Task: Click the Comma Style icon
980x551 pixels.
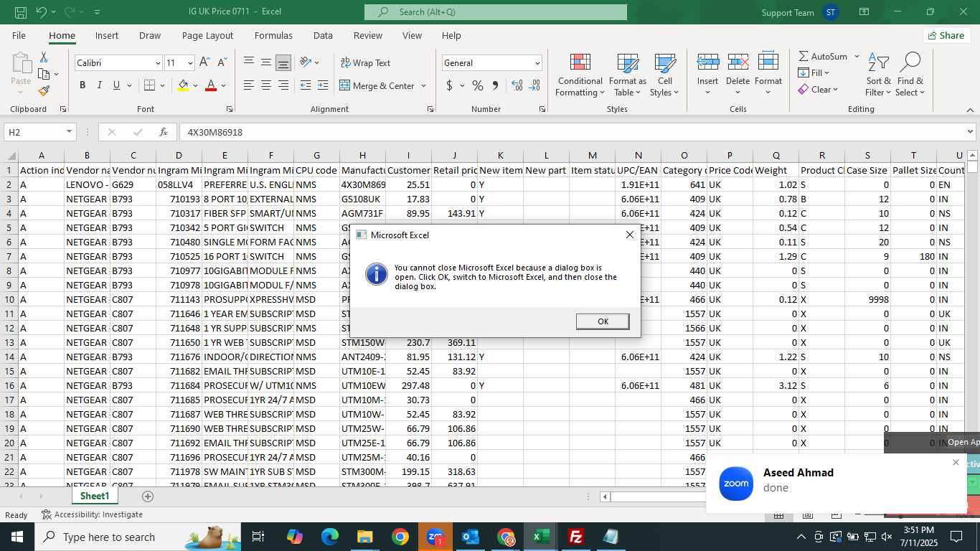Action: pos(495,85)
